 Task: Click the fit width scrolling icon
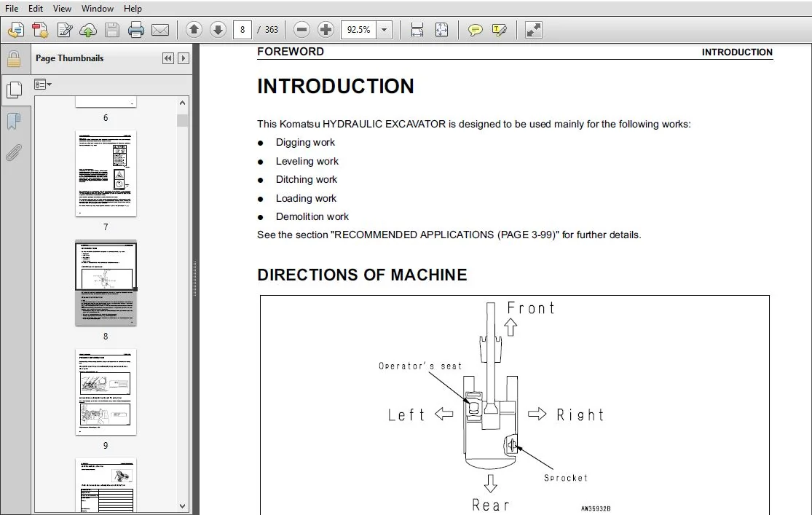click(417, 30)
